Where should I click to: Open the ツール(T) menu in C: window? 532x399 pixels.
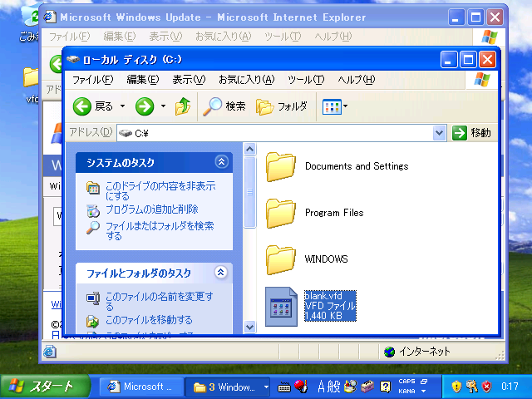click(306, 80)
